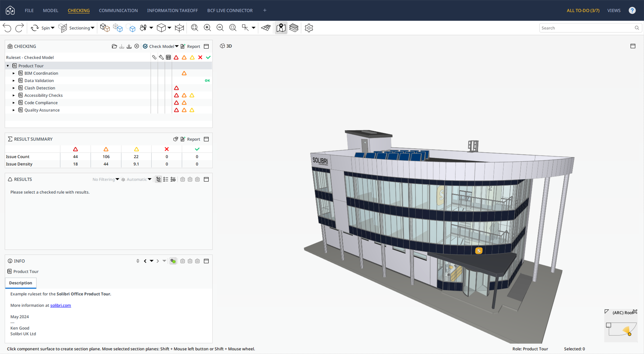Toggle the accepted green checkmark filter
This screenshot has height=354, width=644.
[x=208, y=57]
